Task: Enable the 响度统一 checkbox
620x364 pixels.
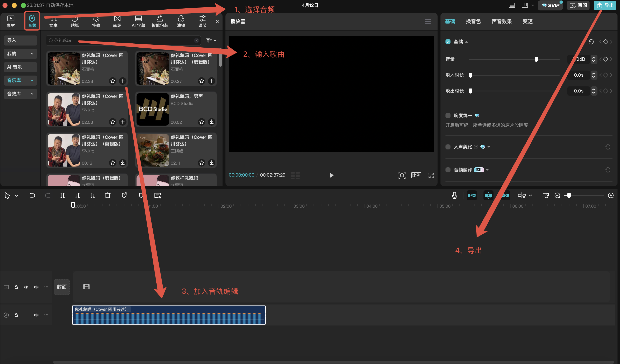Action: click(x=448, y=116)
